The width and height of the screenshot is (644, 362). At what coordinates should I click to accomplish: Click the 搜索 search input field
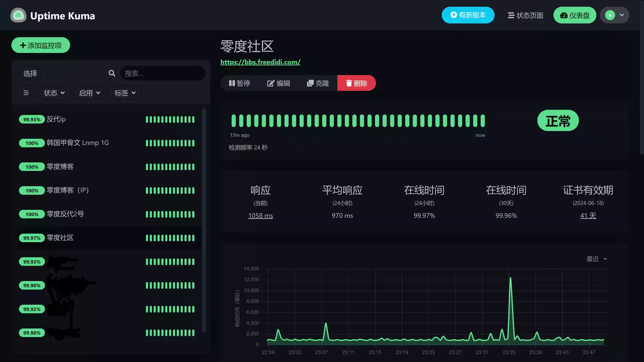pos(162,73)
